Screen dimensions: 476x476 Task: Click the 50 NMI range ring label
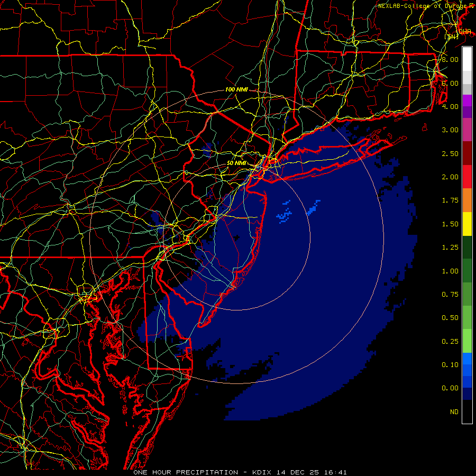pyautogui.click(x=236, y=163)
